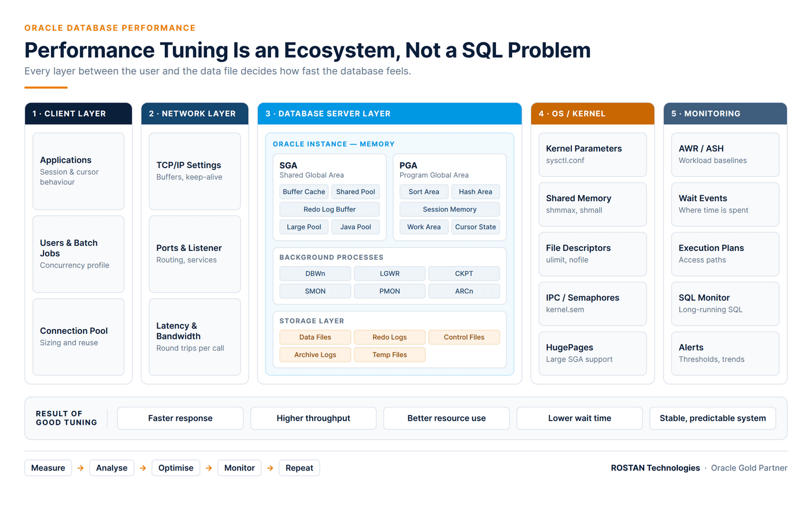The width and height of the screenshot is (812, 514).
Task: Click the Buffer Cache chip in SGA
Action: (304, 192)
